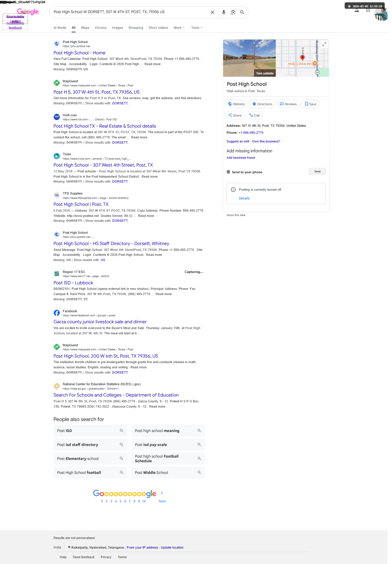Click About this data link
Viewport: 392px width, 564px height.
click(x=236, y=215)
